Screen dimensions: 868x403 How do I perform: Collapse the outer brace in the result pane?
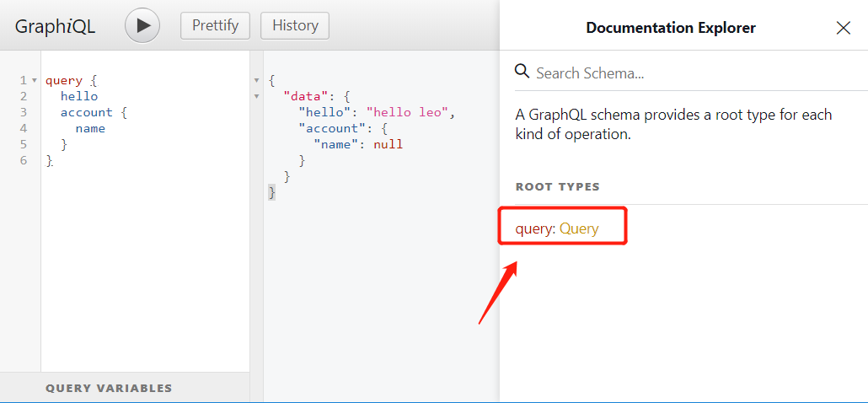[256, 81]
